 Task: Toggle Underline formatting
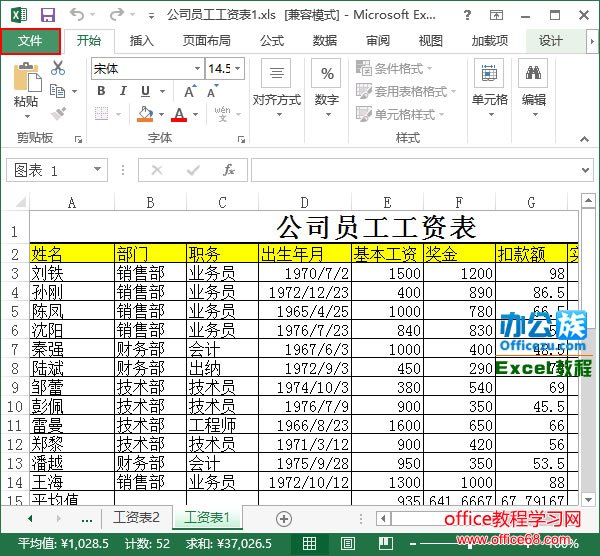pos(146,92)
